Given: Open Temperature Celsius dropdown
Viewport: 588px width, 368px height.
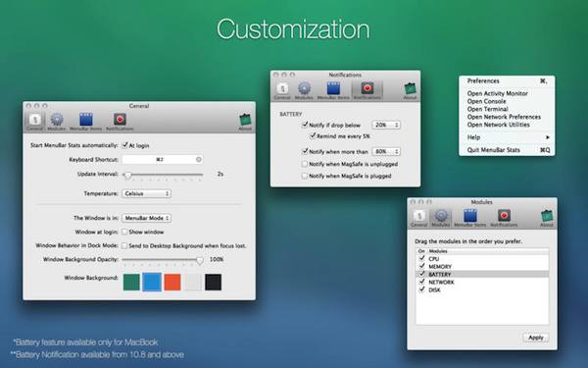Looking at the screenshot, I should (x=146, y=193).
